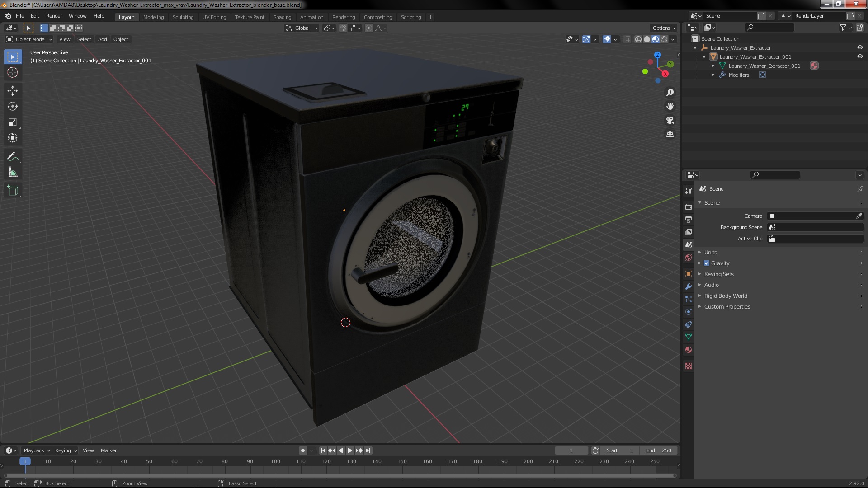Select the Rotate tool

coord(13,107)
